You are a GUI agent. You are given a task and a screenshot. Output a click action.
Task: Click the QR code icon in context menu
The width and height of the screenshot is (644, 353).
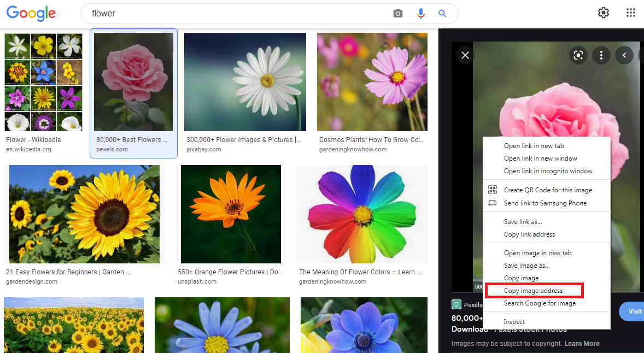[x=493, y=190]
